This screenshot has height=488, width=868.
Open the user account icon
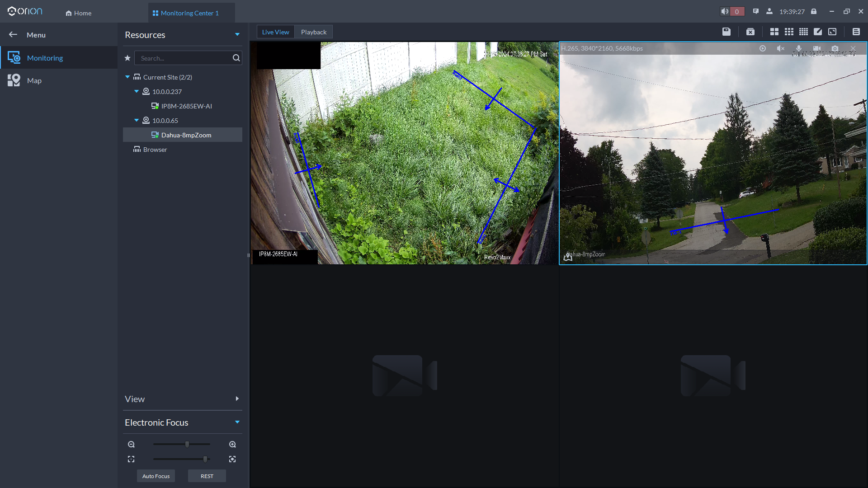pos(769,11)
